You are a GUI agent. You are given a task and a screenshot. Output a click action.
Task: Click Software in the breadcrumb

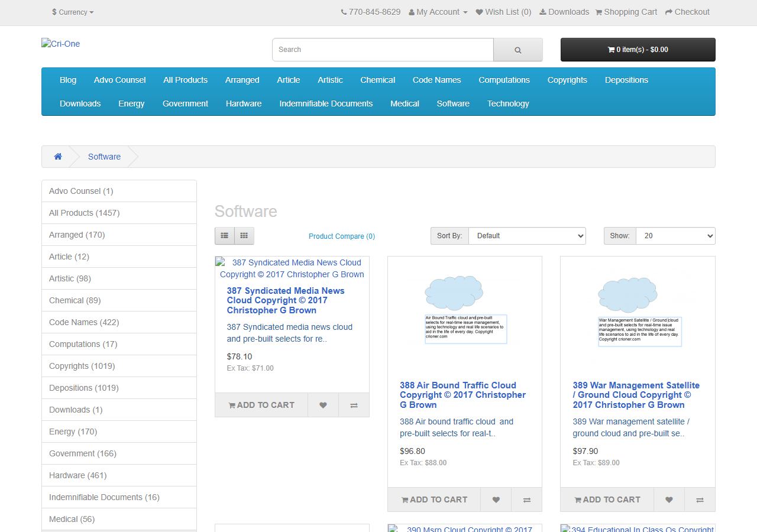(x=104, y=157)
